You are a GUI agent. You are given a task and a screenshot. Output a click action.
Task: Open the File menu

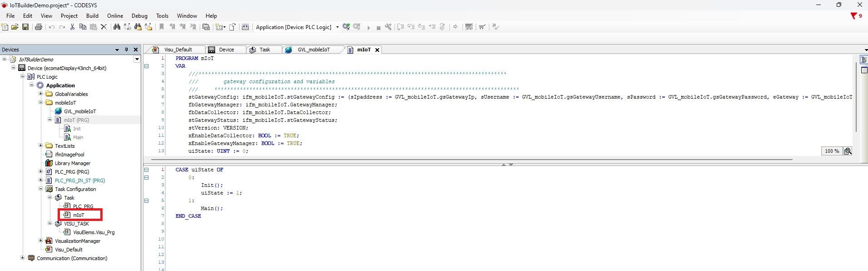[10, 15]
